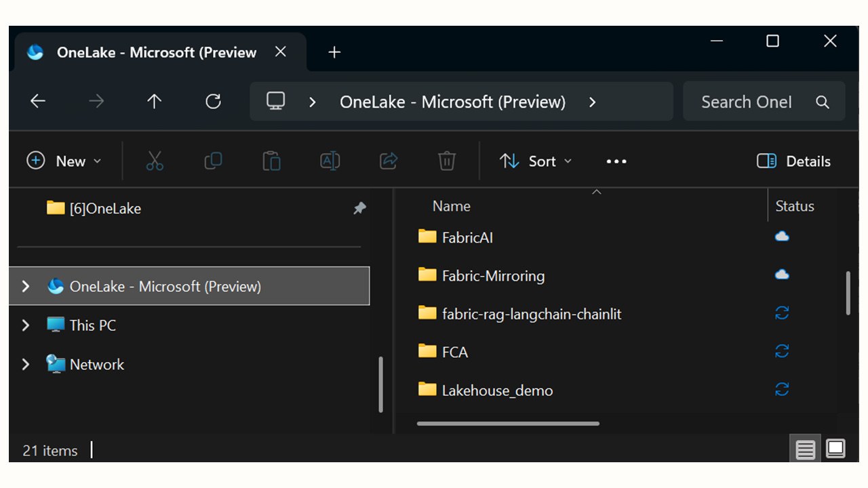Sort by the Name column header
868x488 pixels.
pos(452,206)
